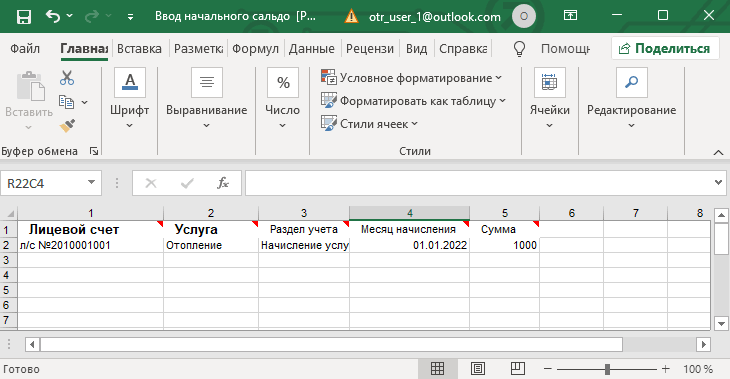This screenshot has width=730, height=379.
Task: Select the Услуга header cell
Action: [211, 230]
